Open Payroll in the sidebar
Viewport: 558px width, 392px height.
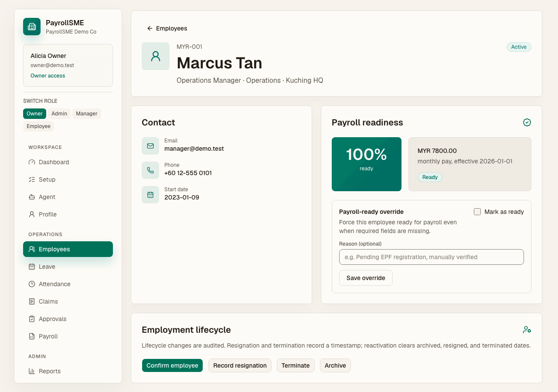point(68,336)
